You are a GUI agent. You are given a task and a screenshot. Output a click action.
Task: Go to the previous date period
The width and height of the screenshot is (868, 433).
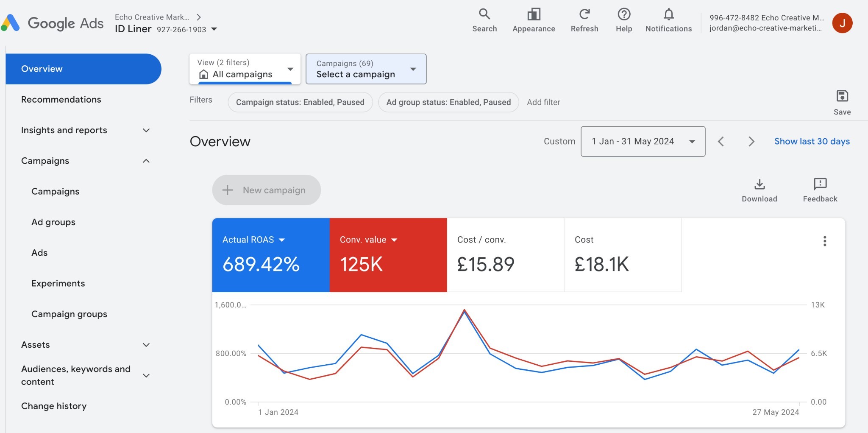point(721,141)
